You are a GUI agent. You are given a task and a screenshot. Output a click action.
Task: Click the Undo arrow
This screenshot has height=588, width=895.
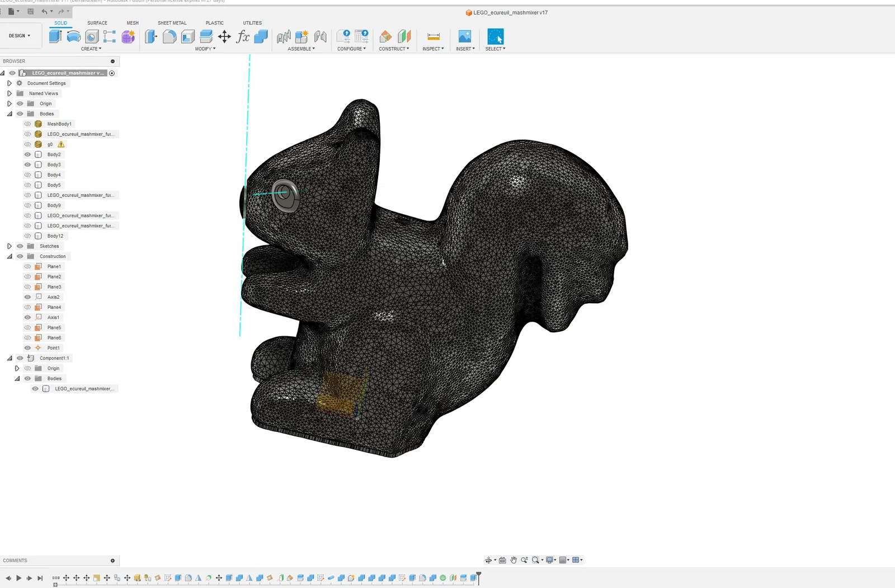[44, 11]
